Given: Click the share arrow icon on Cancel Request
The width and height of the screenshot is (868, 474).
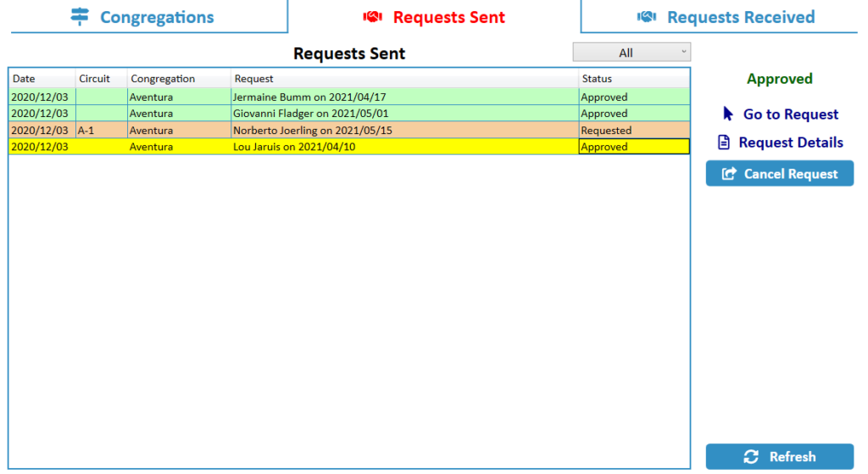Looking at the screenshot, I should [x=729, y=174].
